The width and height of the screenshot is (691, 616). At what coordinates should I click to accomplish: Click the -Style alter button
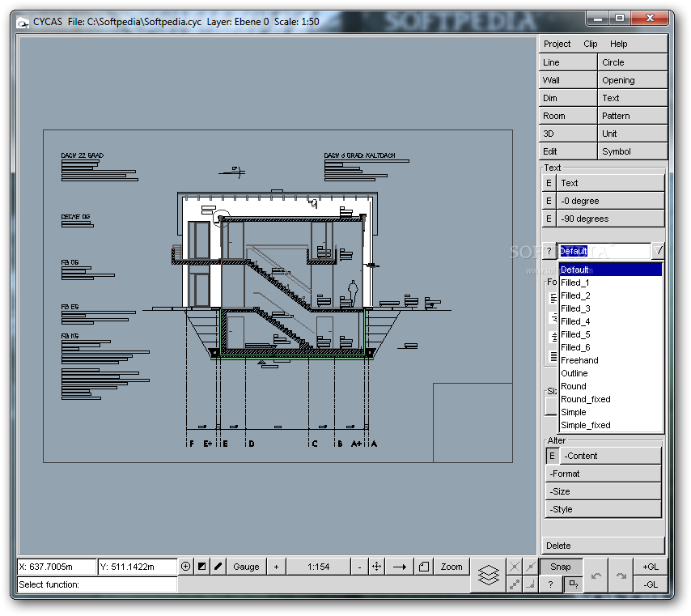(x=604, y=509)
